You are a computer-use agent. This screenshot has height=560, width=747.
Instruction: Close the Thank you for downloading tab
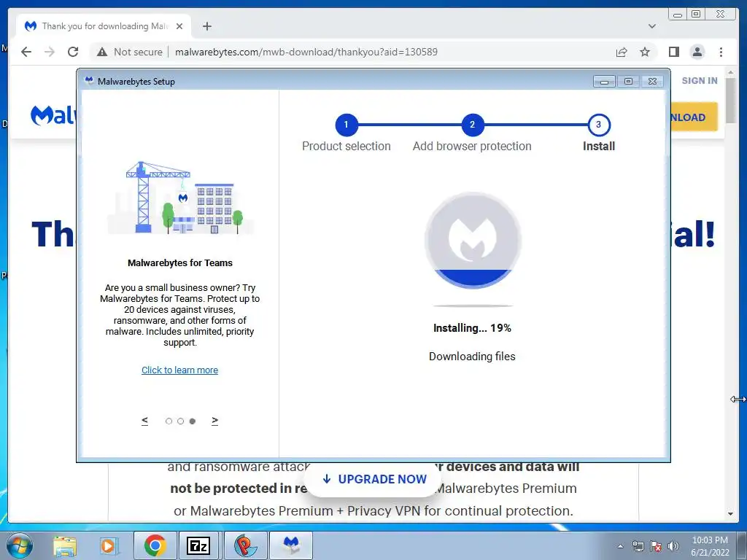(x=179, y=26)
